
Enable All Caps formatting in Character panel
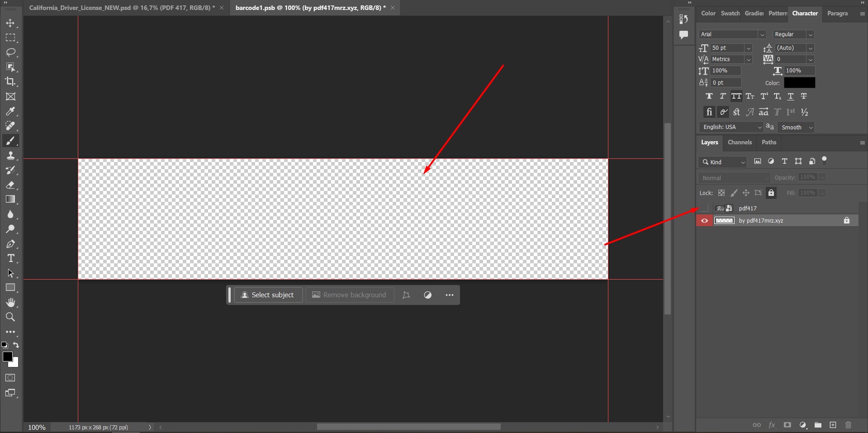pos(736,96)
